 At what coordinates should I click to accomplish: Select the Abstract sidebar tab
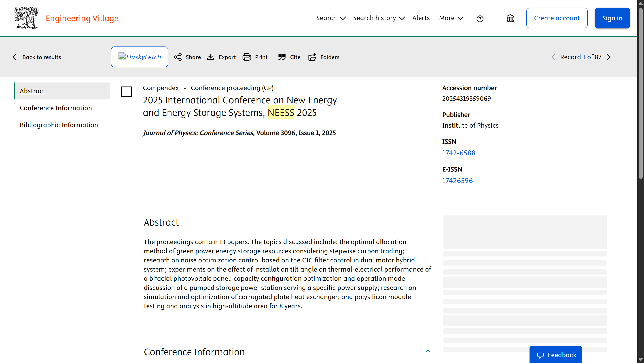62,91
